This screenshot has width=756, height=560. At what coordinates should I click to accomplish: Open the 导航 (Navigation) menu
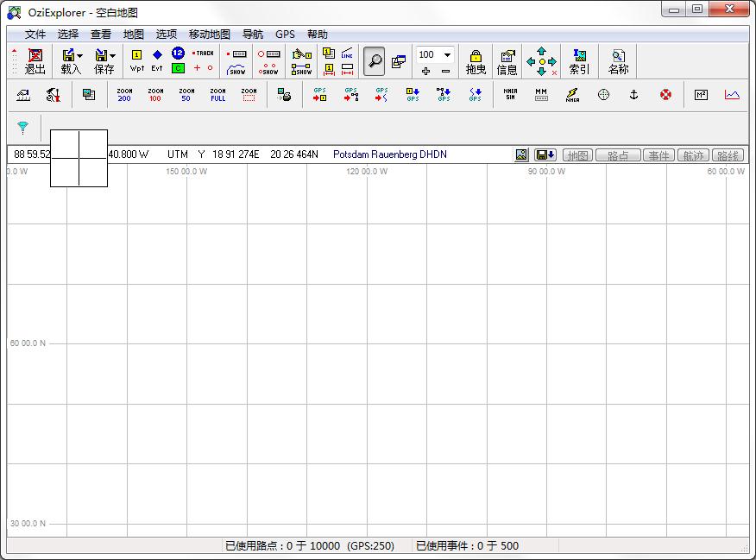click(253, 35)
